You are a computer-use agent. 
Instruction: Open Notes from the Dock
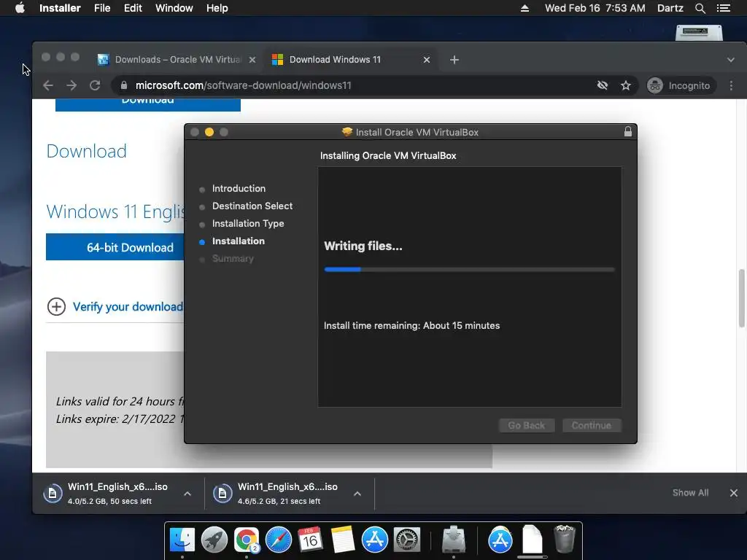(x=343, y=540)
